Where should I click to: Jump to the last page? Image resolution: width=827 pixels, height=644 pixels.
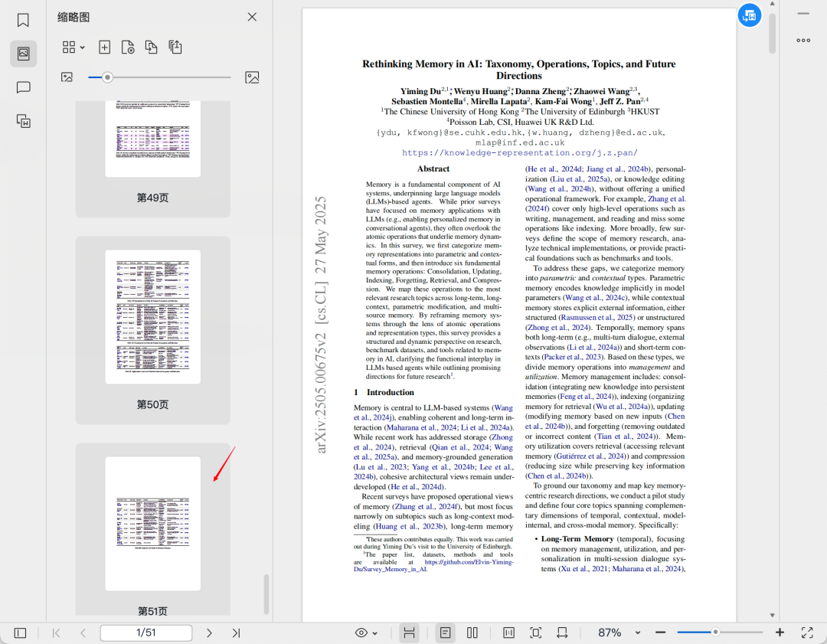(x=236, y=633)
